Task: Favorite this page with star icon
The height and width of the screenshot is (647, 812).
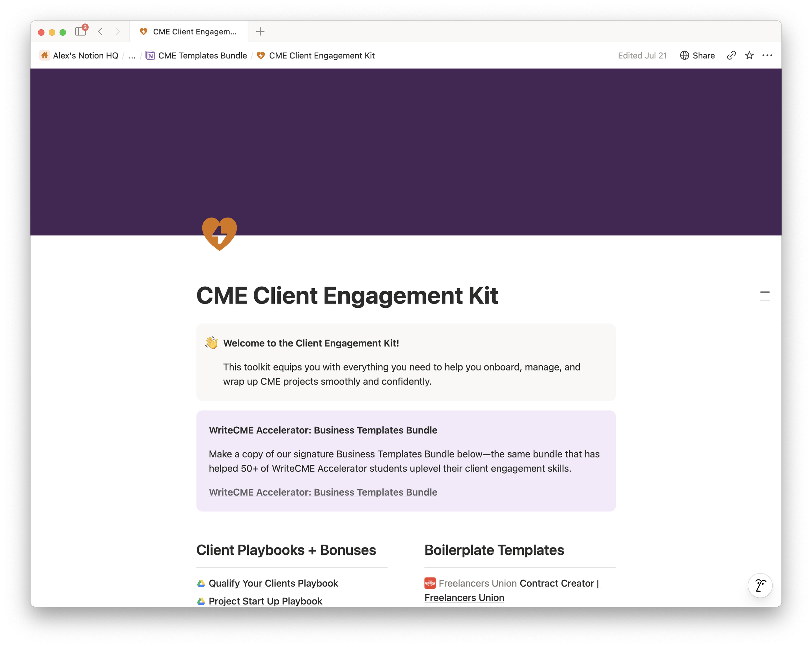Action: [x=749, y=56]
